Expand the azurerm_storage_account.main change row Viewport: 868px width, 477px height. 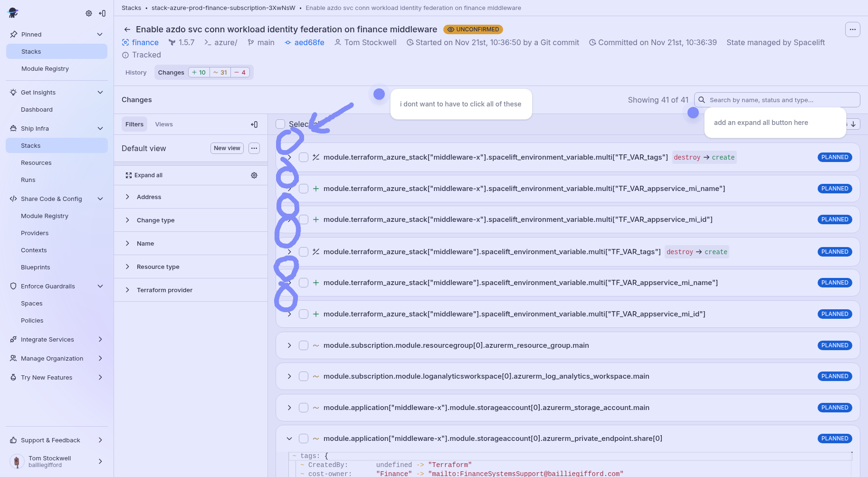tap(289, 408)
